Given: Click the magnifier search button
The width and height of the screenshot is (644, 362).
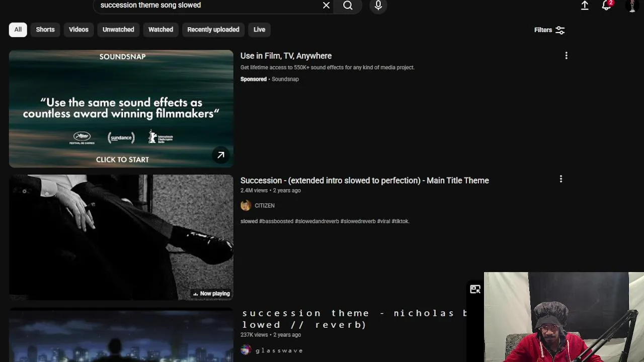Looking at the screenshot, I should click(348, 5).
